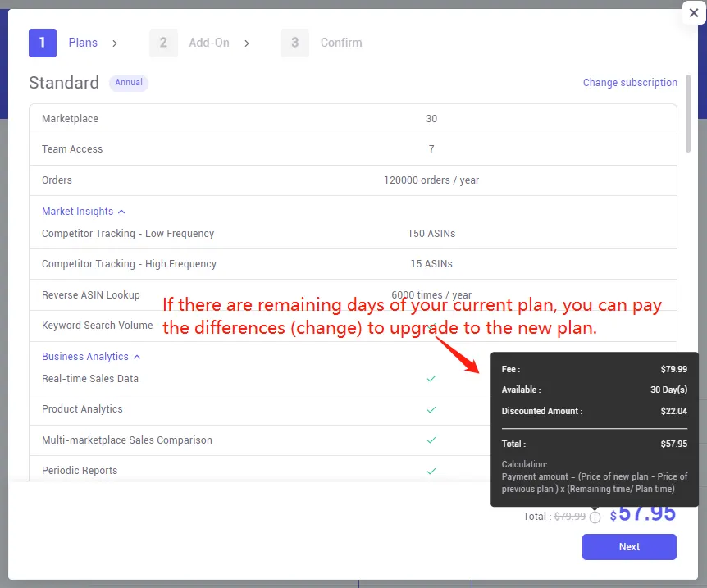Collapse the Business Analytics section
Image resolution: width=707 pixels, height=588 pixels.
(136, 356)
